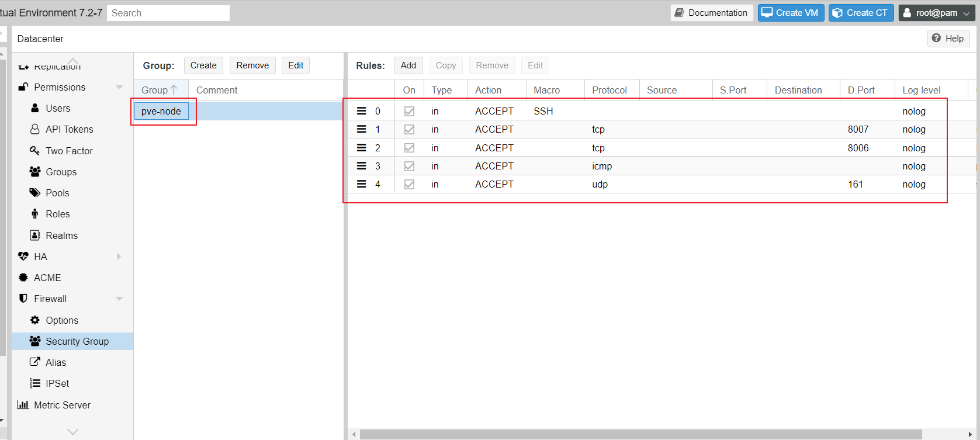Click the SSH macro cell

(543, 111)
